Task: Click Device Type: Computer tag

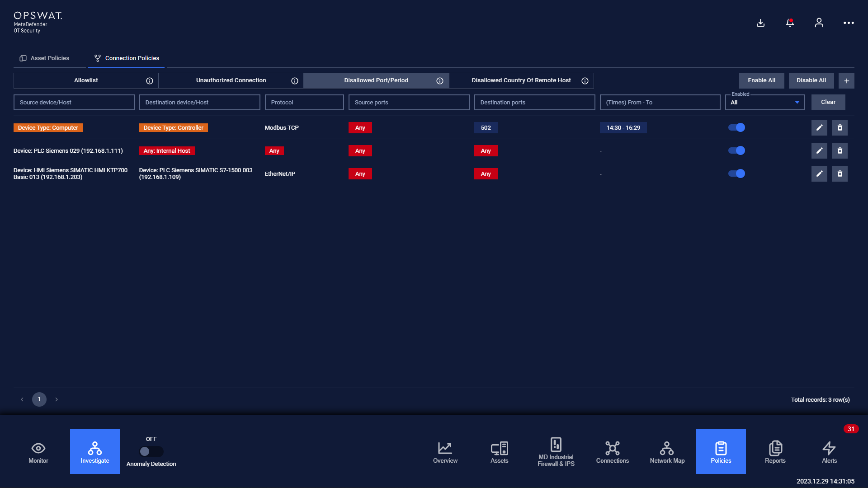Action: click(48, 128)
